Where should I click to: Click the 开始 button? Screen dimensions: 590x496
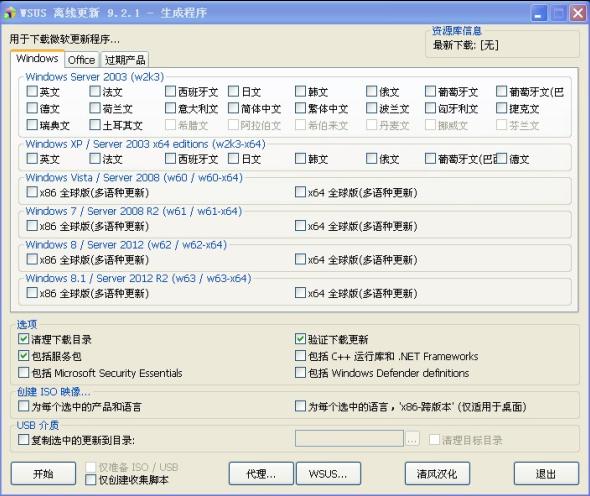coord(43,474)
